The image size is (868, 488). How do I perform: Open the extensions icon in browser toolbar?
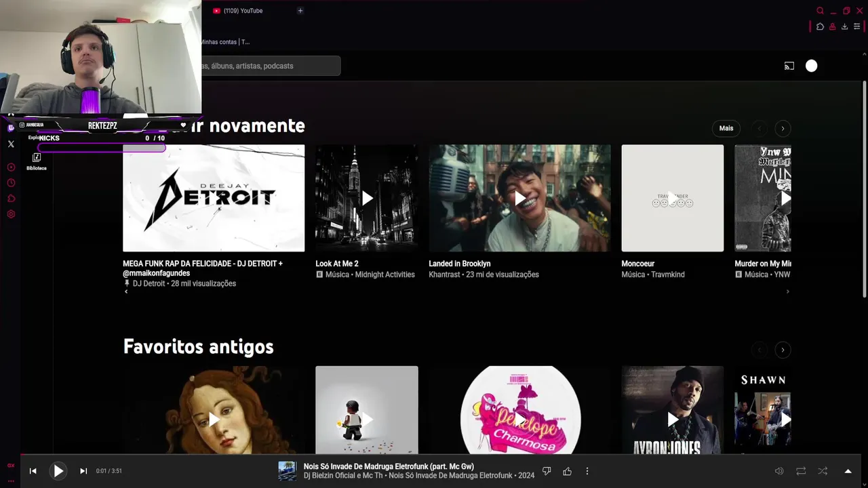pos(820,26)
